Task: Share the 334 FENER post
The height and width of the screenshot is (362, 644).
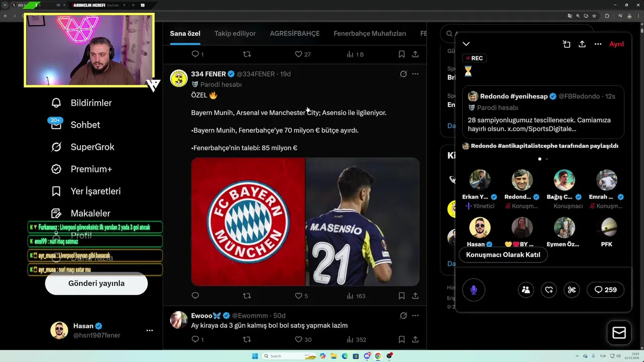Action: pos(415,296)
